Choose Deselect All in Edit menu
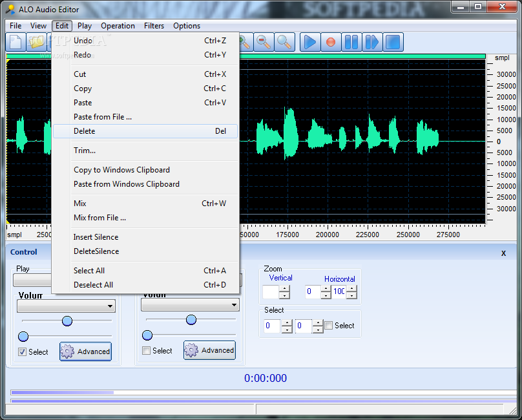The height and width of the screenshot is (420, 522). pyautogui.click(x=145, y=285)
